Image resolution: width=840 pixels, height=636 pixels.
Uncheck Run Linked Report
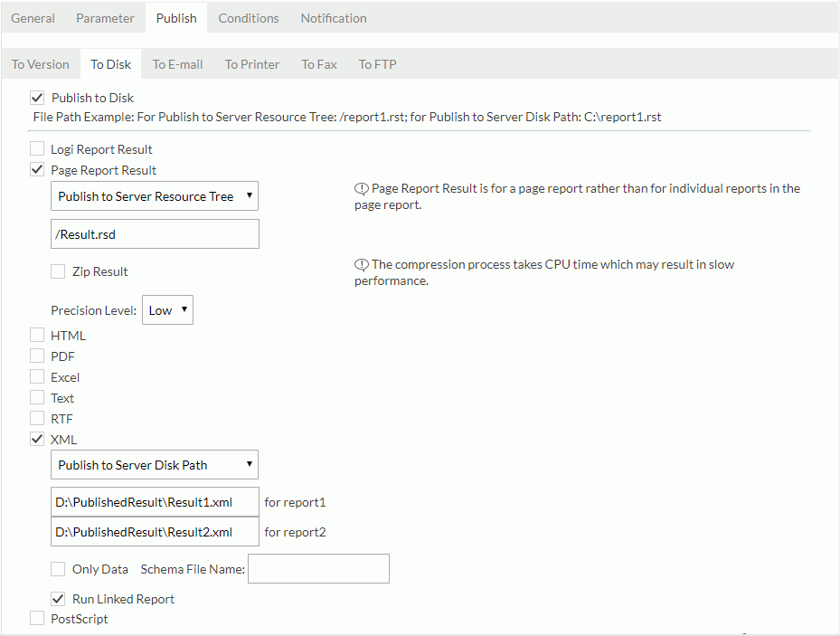(58, 599)
